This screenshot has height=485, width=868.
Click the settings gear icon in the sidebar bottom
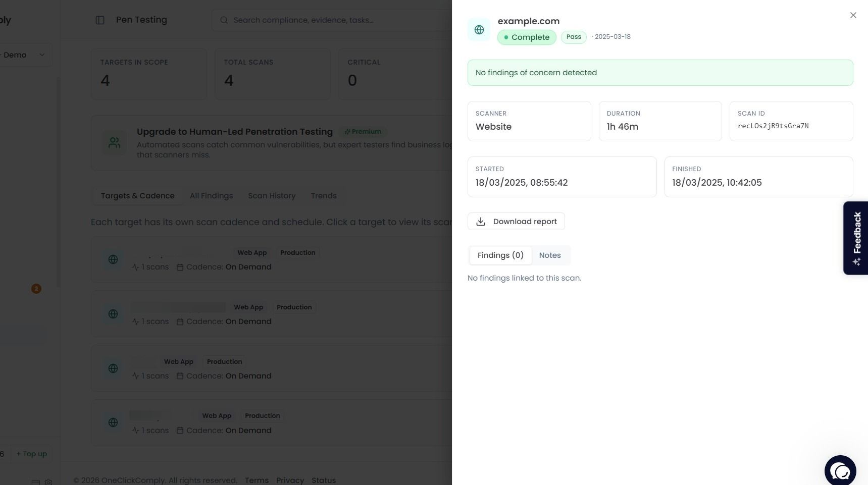48,482
